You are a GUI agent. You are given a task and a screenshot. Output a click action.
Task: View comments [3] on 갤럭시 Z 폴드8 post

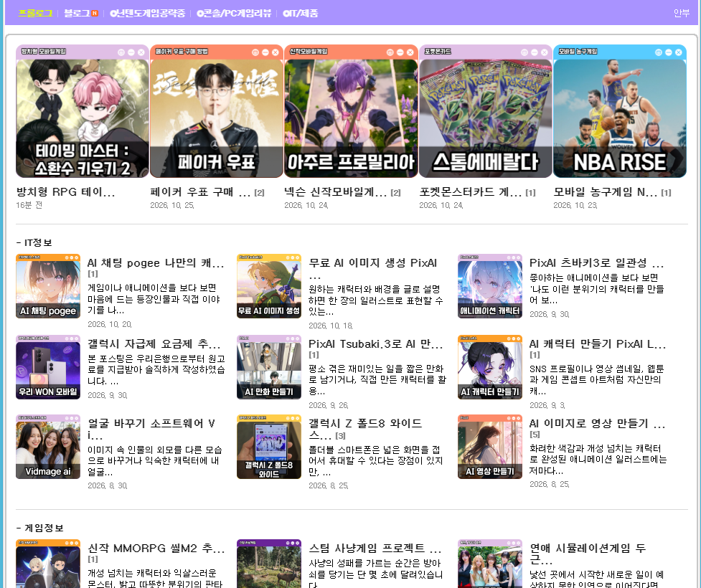click(x=340, y=436)
